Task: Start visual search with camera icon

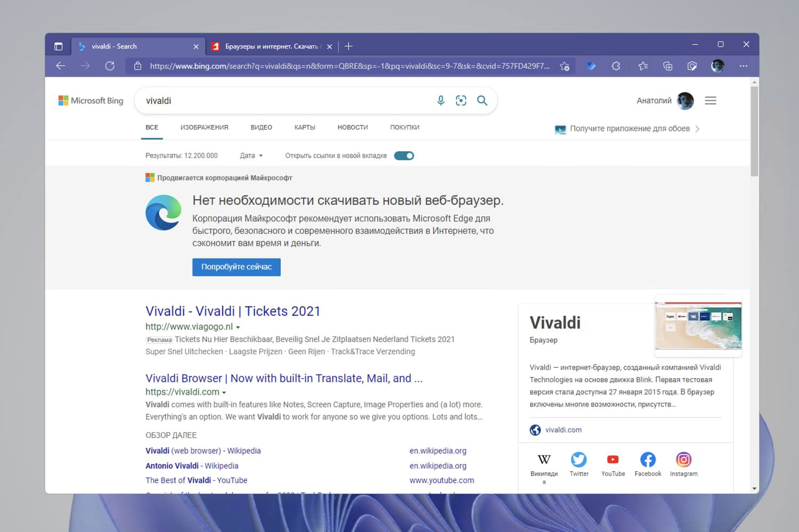Action: click(x=461, y=101)
